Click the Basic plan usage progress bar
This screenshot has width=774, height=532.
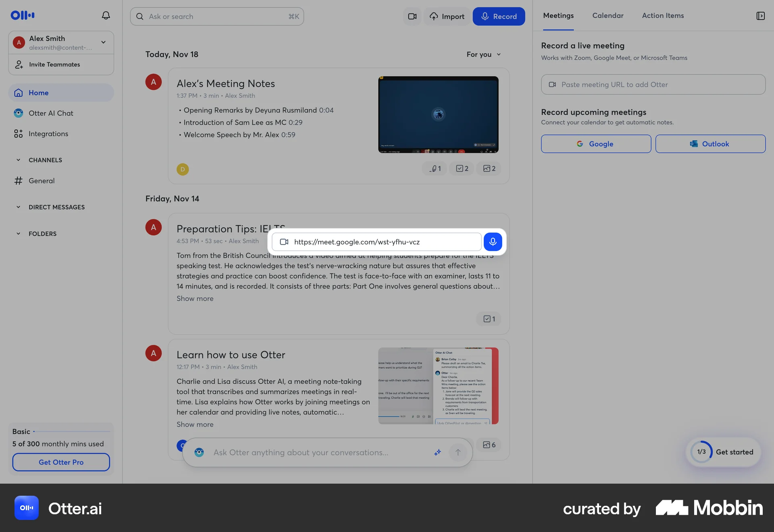click(72, 432)
